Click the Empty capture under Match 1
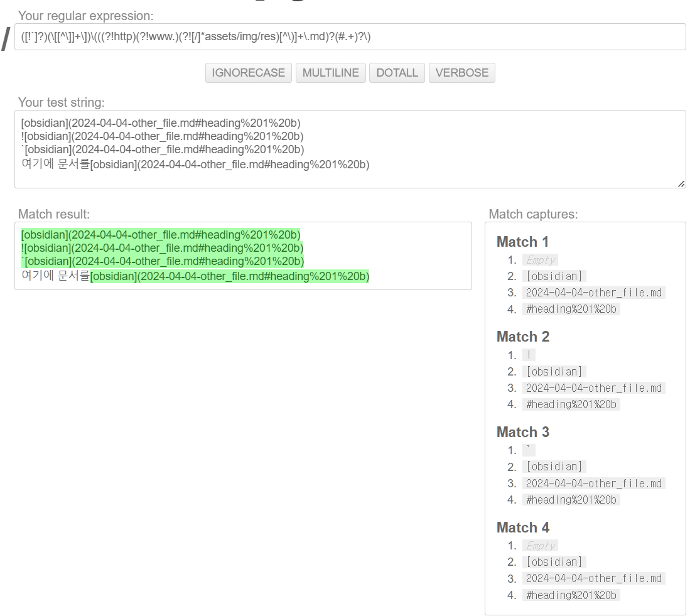Image resolution: width=690 pixels, height=616 pixels. 541,260
